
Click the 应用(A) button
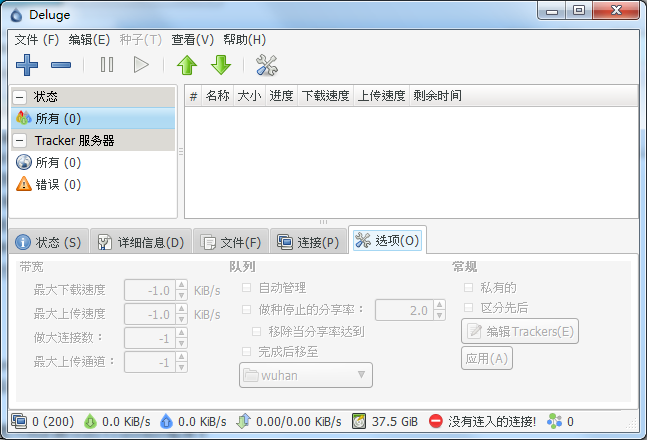click(487, 358)
